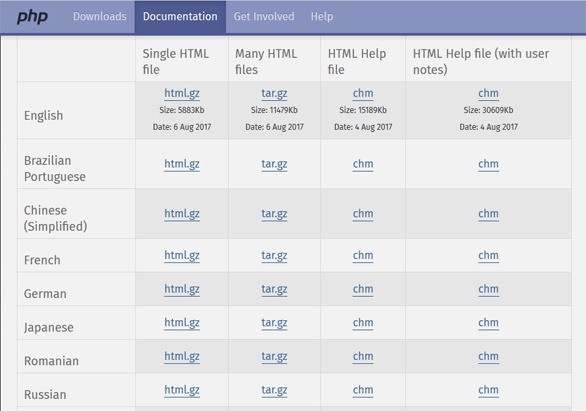Download English tar.gz many HTML files

(274, 93)
